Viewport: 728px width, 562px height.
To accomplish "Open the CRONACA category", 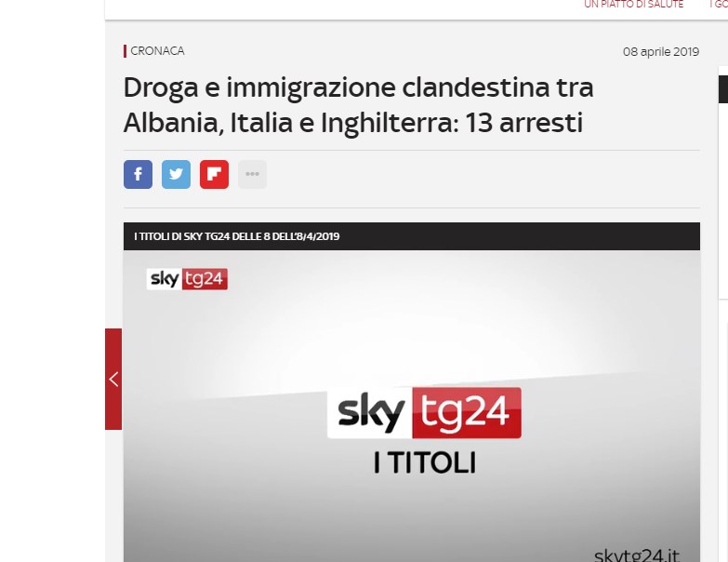I will point(157,50).
